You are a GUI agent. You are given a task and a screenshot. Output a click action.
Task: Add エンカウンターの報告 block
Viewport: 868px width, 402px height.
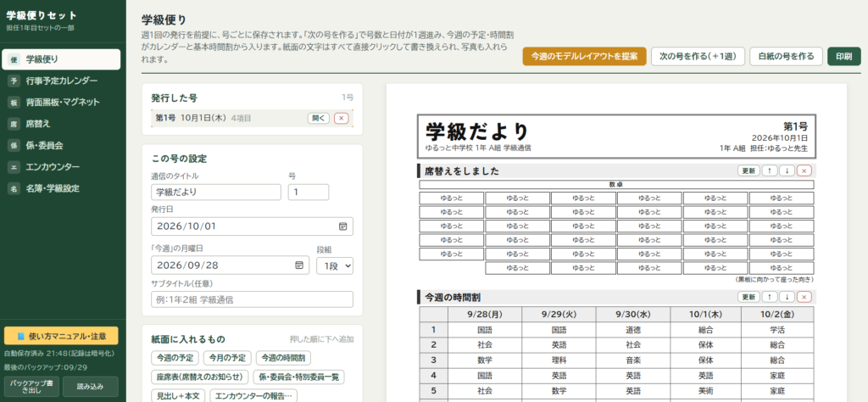(x=253, y=396)
